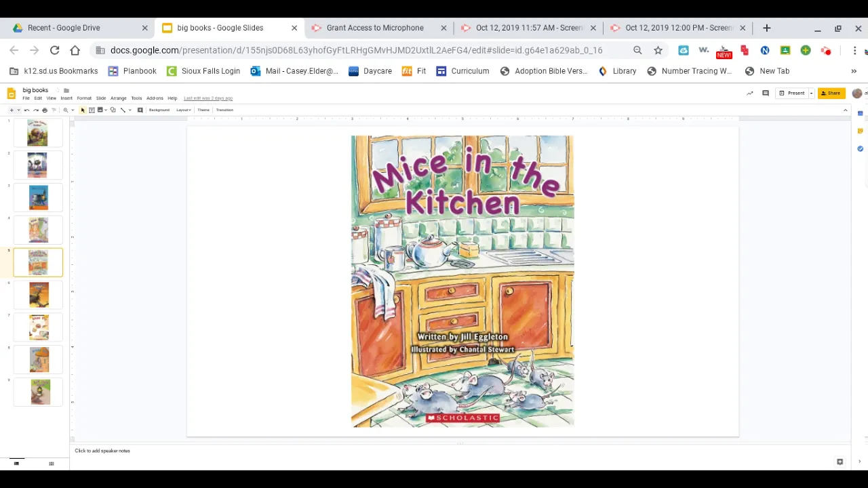Click the 'big books' presentation title
Viewport: 868px width, 488px height.
coord(35,90)
